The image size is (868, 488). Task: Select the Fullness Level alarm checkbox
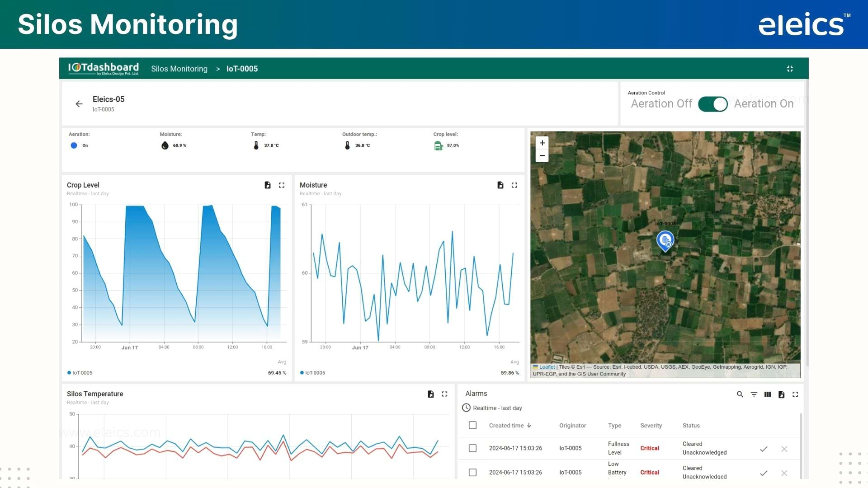coord(472,448)
